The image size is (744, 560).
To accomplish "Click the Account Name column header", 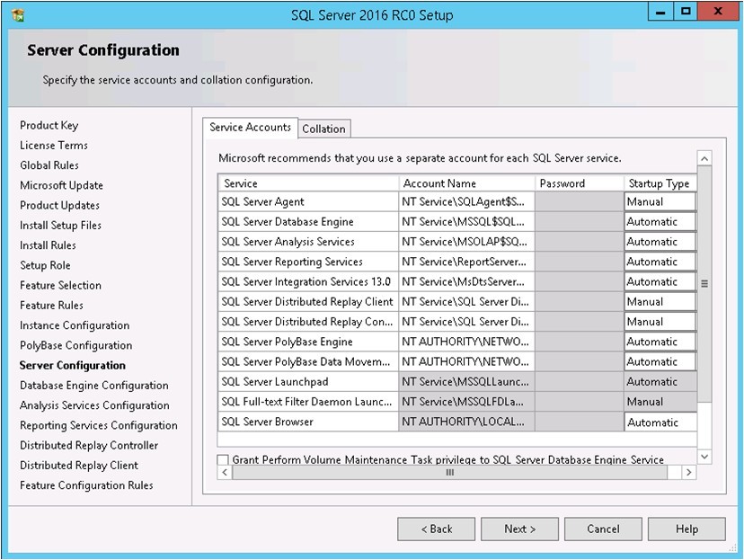I will point(466,183).
